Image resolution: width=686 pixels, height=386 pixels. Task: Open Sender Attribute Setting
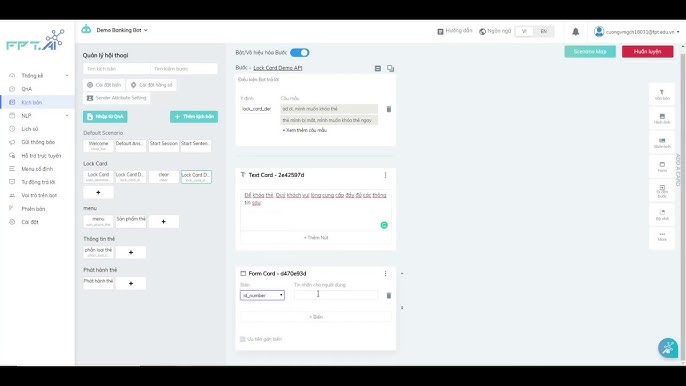click(x=116, y=98)
